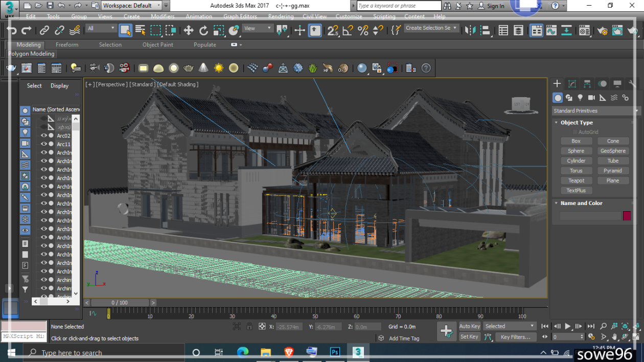Toggle the Angle Snap icon
Viewport: 644px width, 362px height.
click(348, 31)
